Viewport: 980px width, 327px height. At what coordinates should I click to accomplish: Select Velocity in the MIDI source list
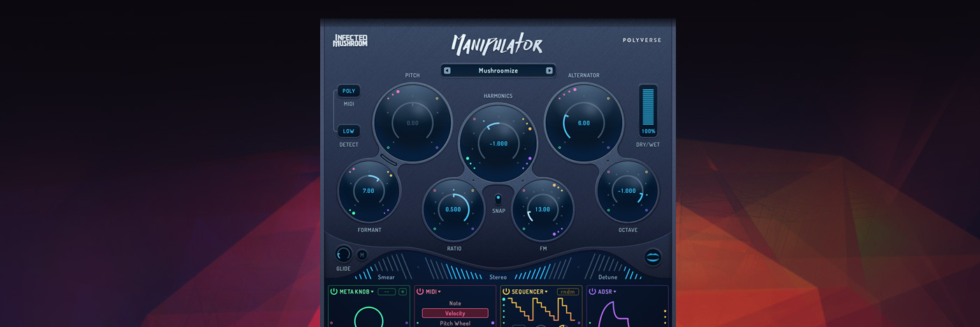[x=455, y=314]
